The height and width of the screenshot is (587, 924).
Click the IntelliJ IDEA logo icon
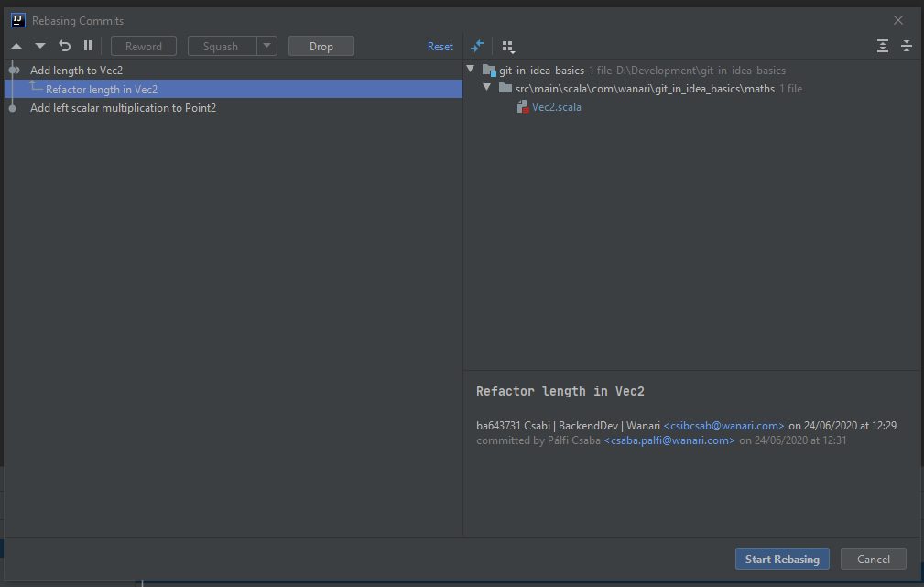[18, 20]
